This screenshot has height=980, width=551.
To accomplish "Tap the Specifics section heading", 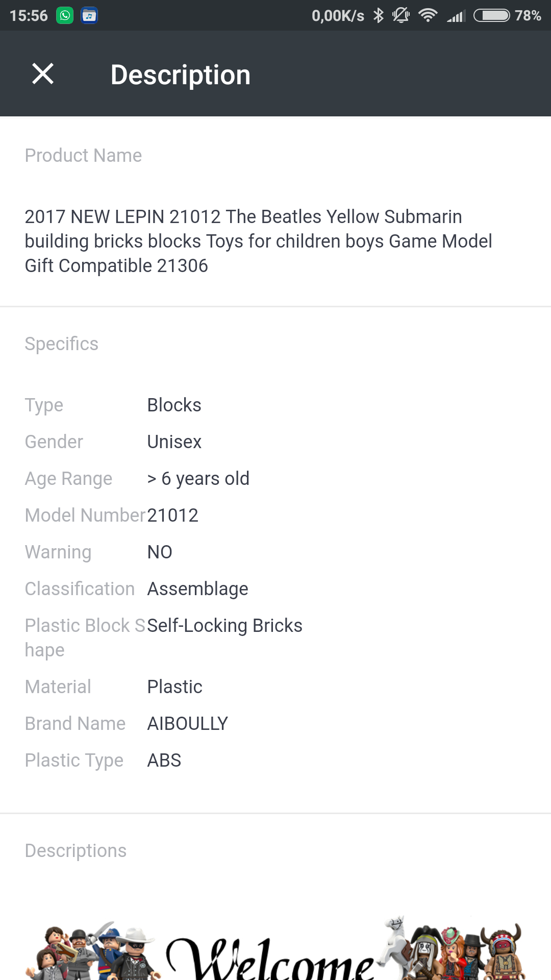I will point(62,344).
